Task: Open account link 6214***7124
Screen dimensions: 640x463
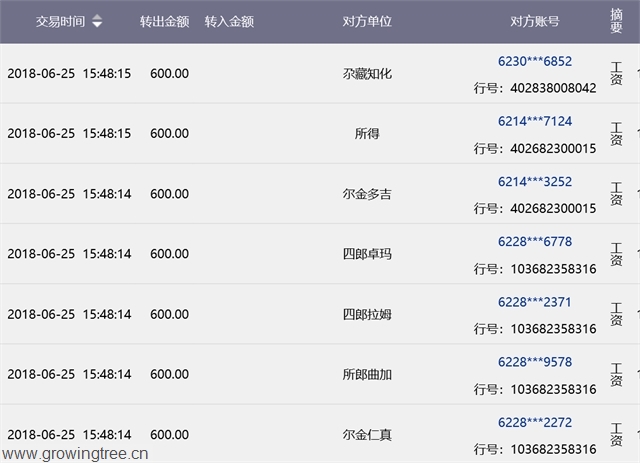Action: (534, 121)
